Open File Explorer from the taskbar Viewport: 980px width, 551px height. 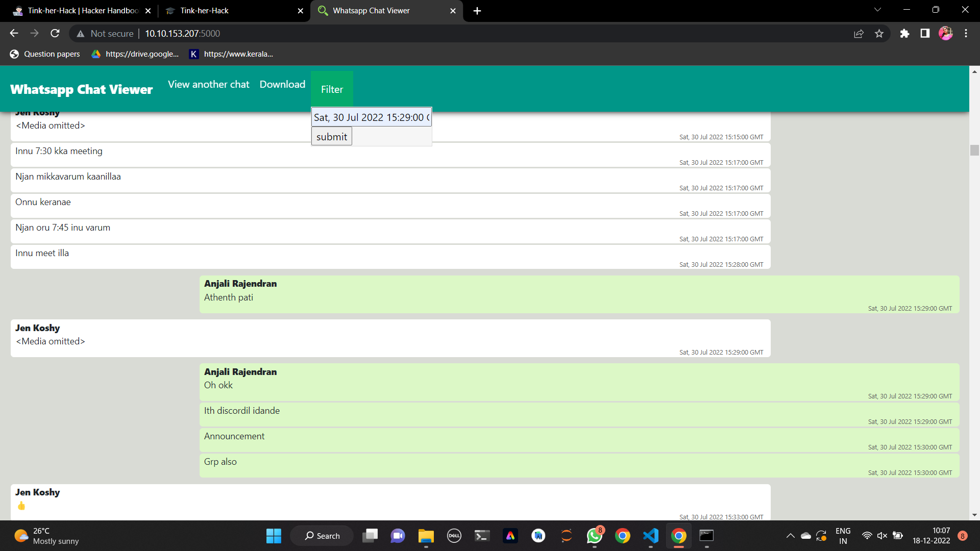pyautogui.click(x=426, y=536)
